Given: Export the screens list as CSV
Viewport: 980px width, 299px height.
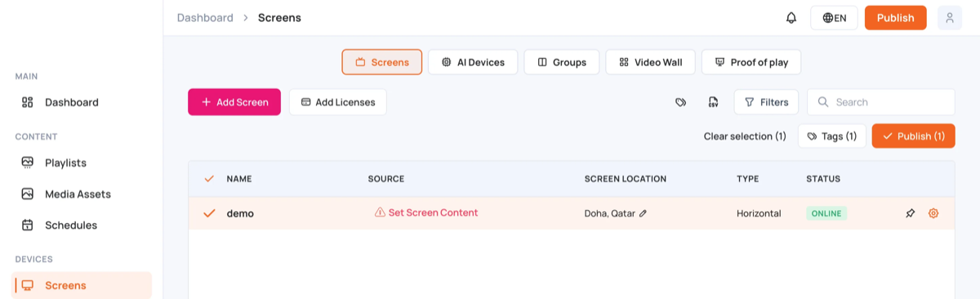Looking at the screenshot, I should coord(713,102).
